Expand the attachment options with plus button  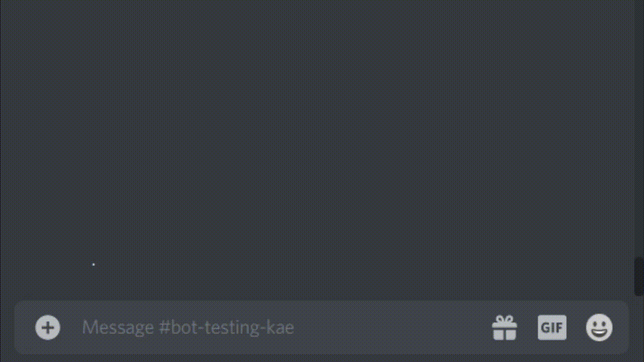pos(48,327)
